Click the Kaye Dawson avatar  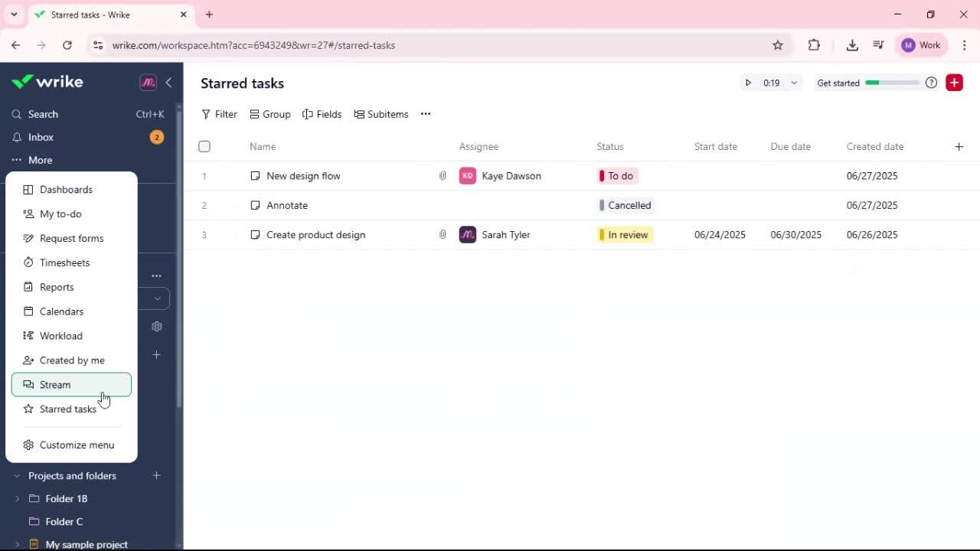[467, 176]
